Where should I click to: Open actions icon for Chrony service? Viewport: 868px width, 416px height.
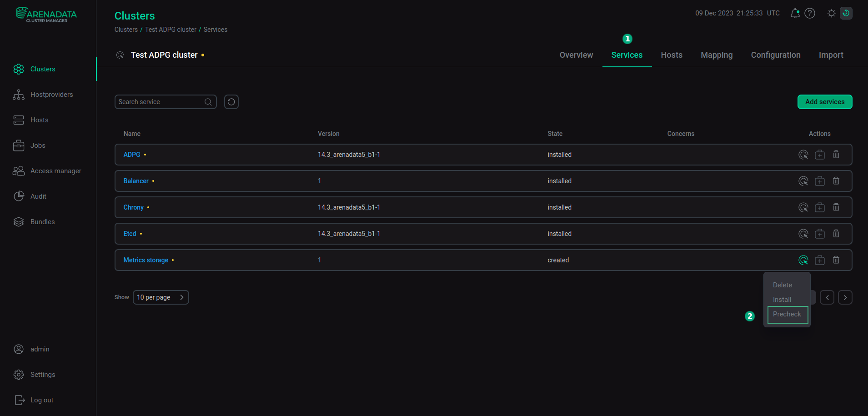(x=803, y=207)
